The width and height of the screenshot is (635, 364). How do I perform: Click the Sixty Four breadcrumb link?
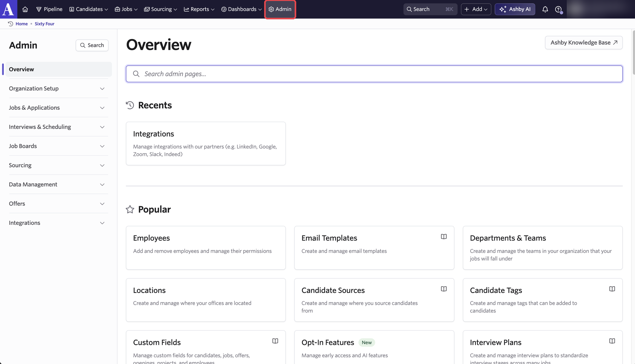point(44,24)
